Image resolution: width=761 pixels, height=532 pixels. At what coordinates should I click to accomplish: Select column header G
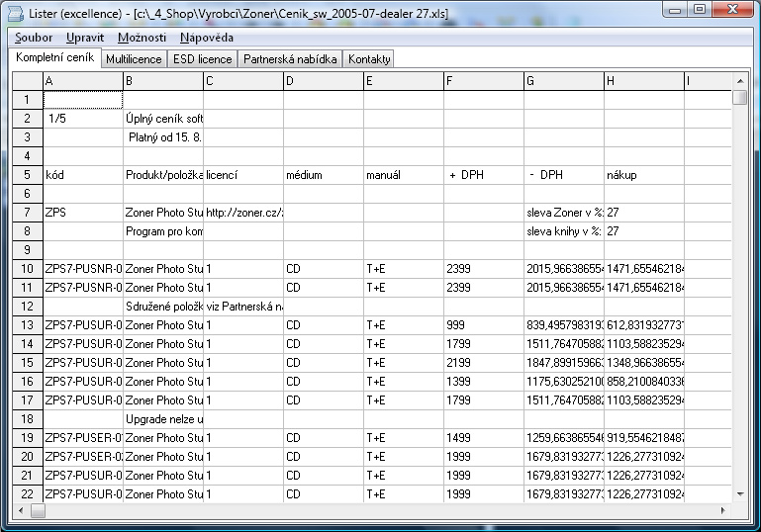point(564,80)
